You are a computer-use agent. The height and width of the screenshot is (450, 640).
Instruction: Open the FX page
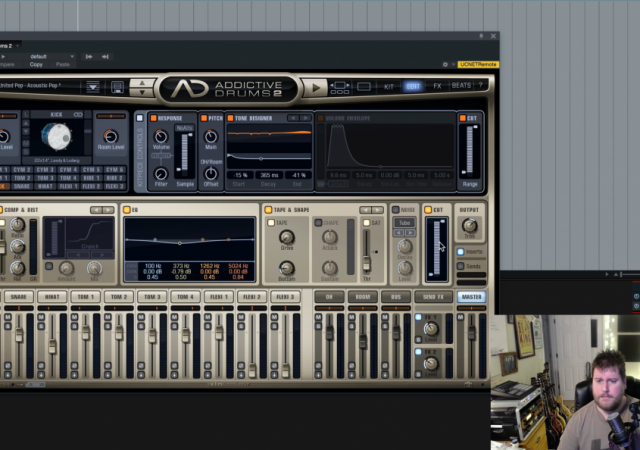pyautogui.click(x=437, y=86)
